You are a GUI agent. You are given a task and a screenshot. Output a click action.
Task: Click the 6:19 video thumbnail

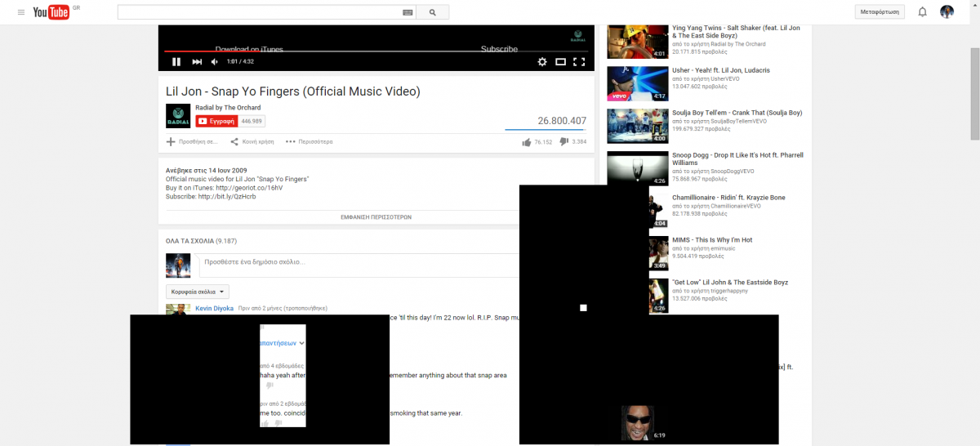[644, 423]
